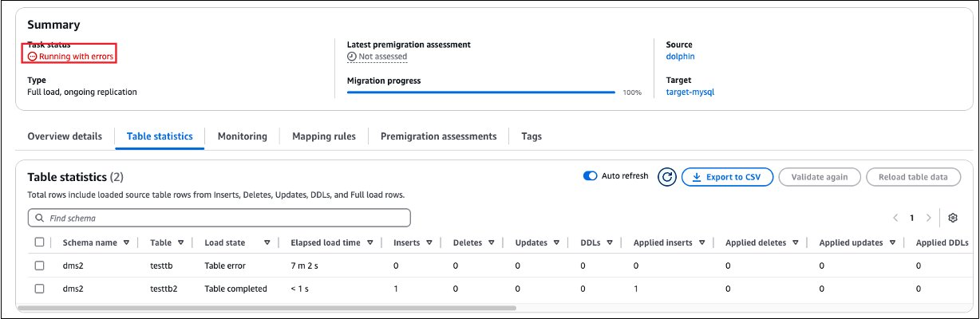Image resolution: width=980 pixels, height=319 pixels.
Task: Go to next page arrow
Action: pyautogui.click(x=928, y=218)
